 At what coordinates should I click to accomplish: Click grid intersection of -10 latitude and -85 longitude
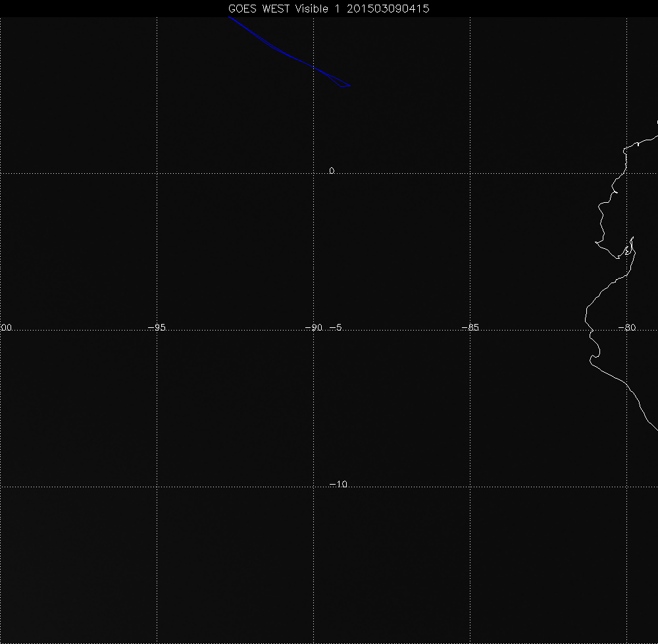pyautogui.click(x=470, y=487)
